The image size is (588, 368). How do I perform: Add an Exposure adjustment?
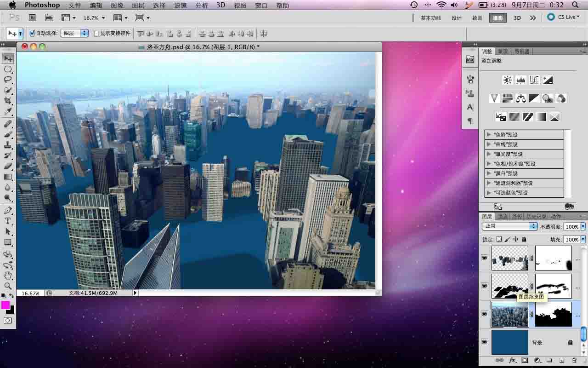[x=548, y=80]
